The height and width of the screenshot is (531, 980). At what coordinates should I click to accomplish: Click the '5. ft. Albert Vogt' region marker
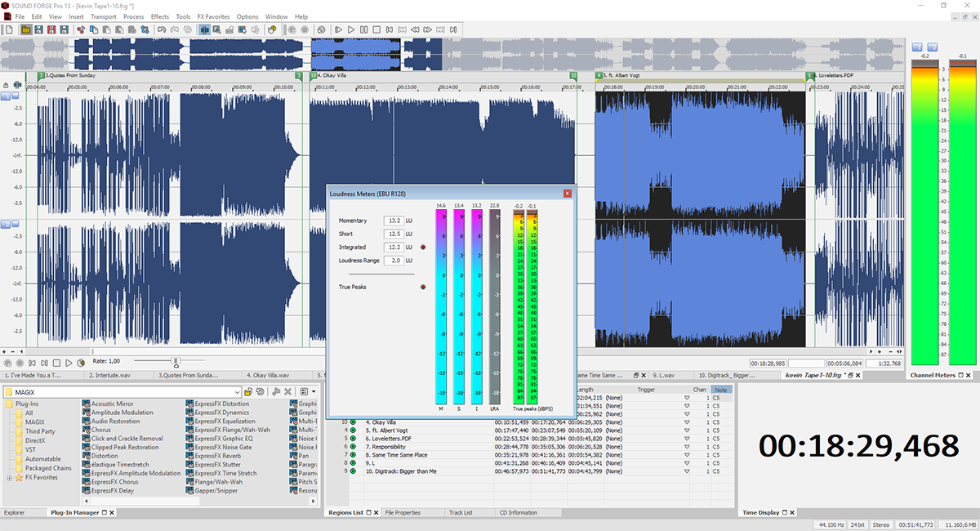pyautogui.click(x=600, y=75)
